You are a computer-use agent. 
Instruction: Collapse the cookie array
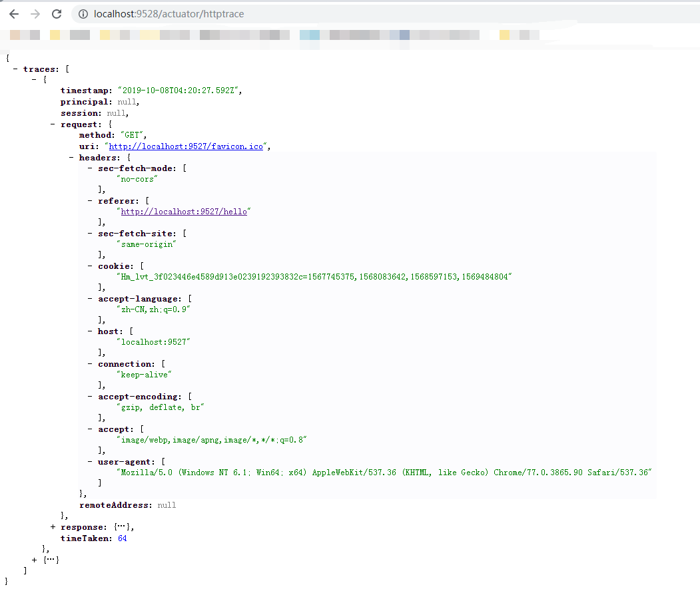click(x=90, y=266)
